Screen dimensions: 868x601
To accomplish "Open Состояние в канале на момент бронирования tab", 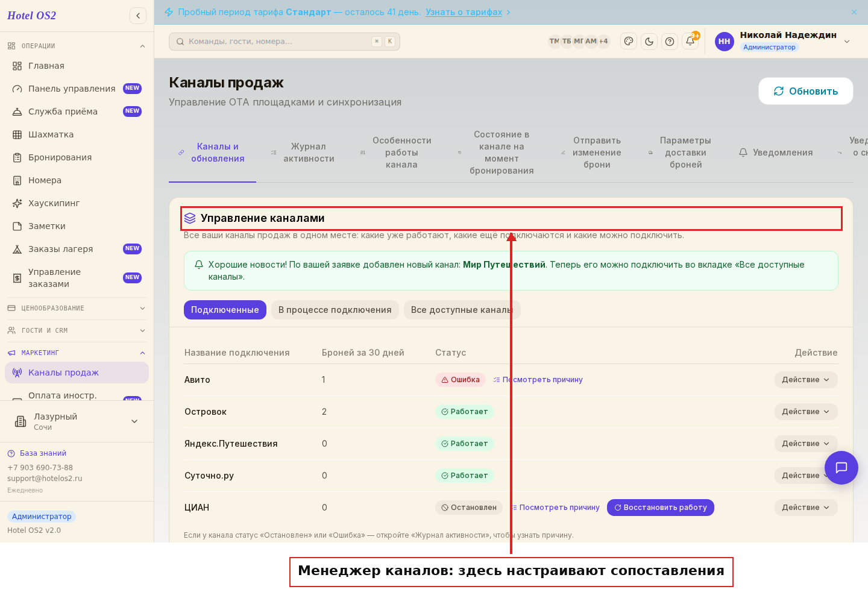I will (x=497, y=153).
